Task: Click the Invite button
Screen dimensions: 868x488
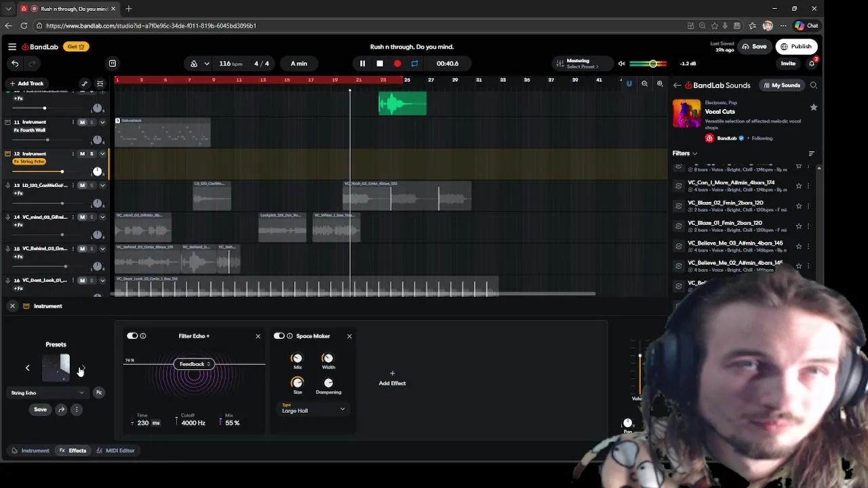Action: coord(788,64)
